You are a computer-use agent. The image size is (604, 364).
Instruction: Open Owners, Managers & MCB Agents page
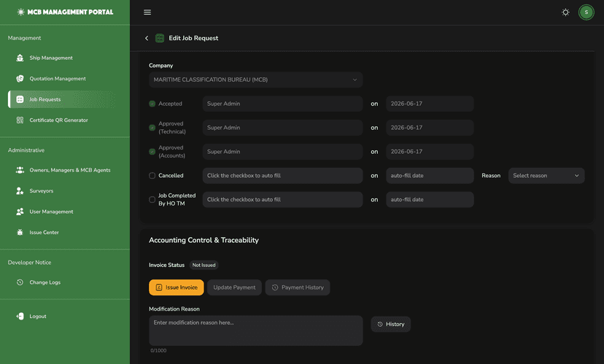click(61, 170)
